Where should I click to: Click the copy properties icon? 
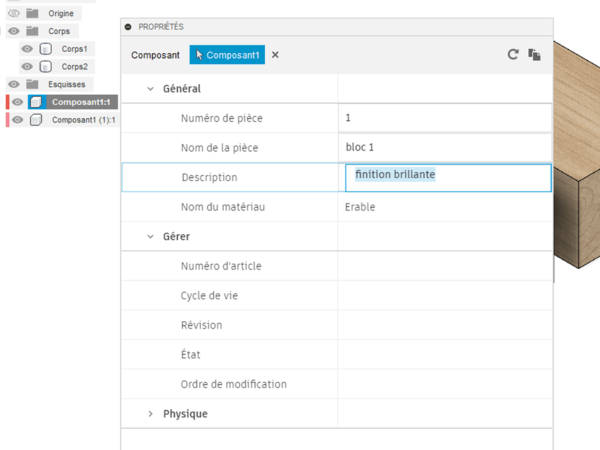click(535, 55)
